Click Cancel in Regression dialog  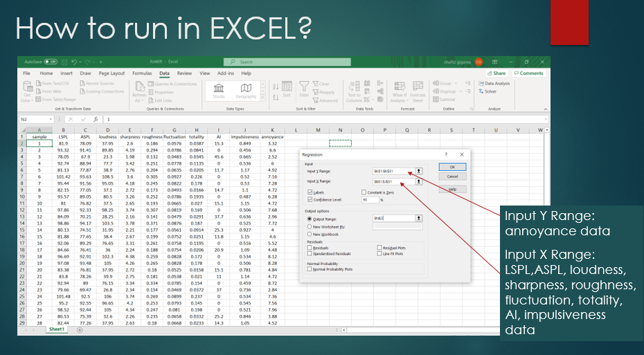point(452,176)
